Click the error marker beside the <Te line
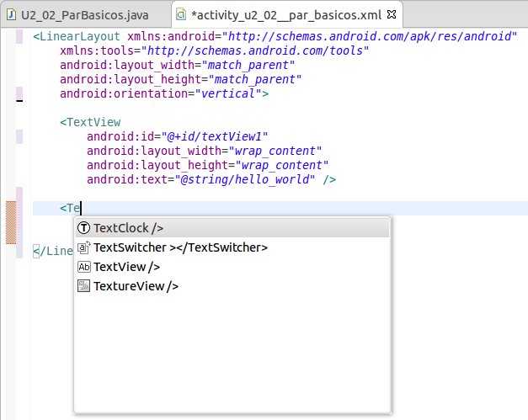Viewport: 528px width, 420px height. (11, 222)
